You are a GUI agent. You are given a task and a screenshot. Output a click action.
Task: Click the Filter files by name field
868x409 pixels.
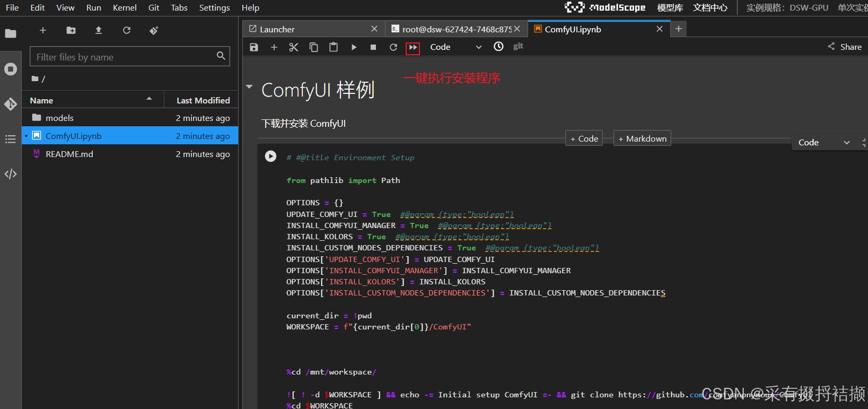(x=130, y=57)
